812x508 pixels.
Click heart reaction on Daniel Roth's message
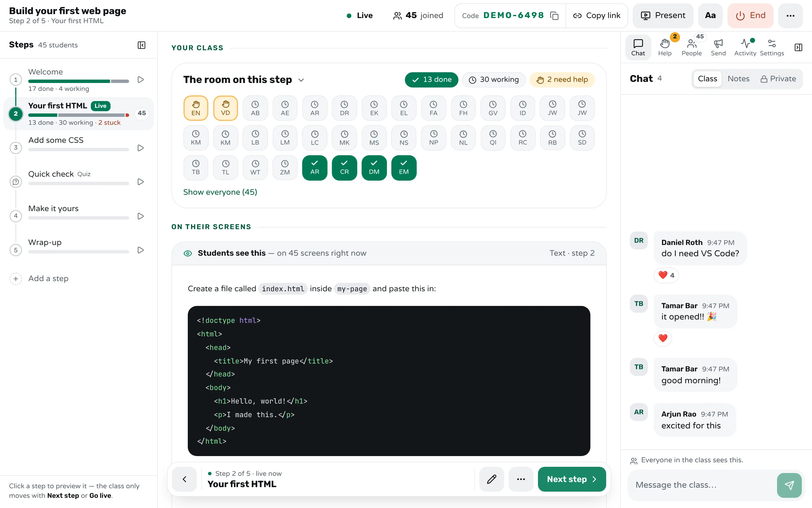point(666,275)
